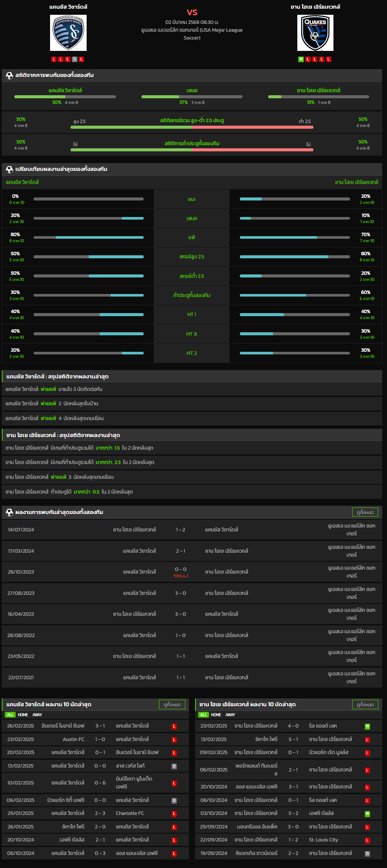This screenshot has height=868, width=387.
Task: Click the L badge on the 0 - 6 result row
Action: (x=174, y=783)
